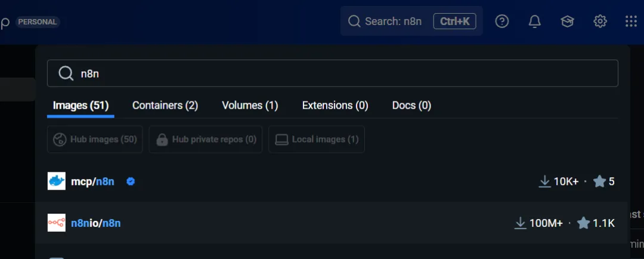Click the 10K+ download count text
Viewport: 644px width, 259px height.
coord(566,181)
